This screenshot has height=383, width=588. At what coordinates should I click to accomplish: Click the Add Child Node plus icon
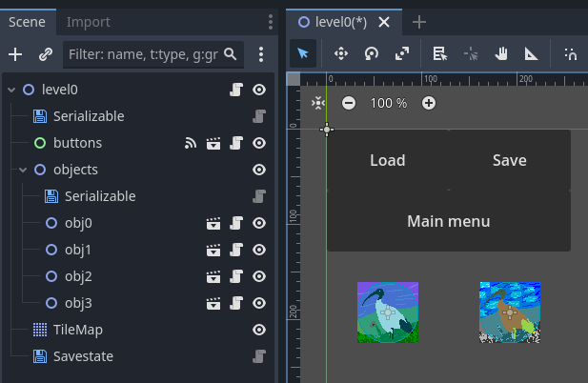click(15, 55)
